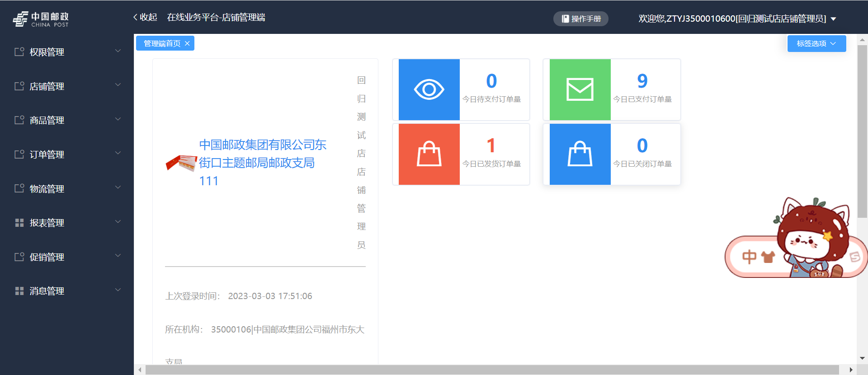Click the red shopping bag icon for shipped orders
The width and height of the screenshot is (868, 375).
click(429, 154)
